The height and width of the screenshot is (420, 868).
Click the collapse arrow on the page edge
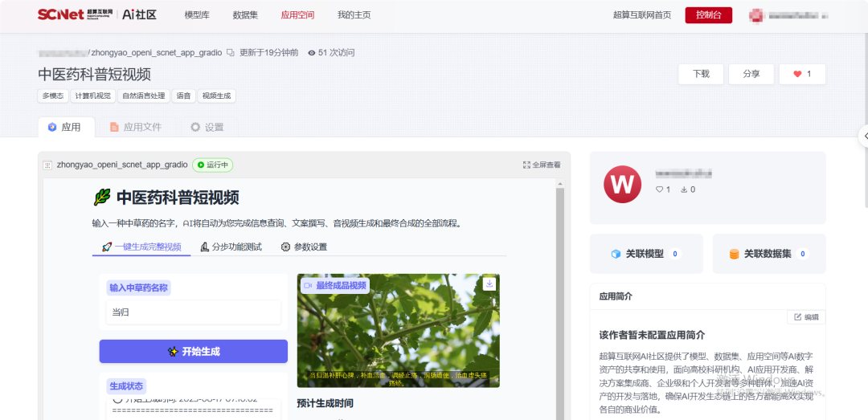(x=863, y=137)
